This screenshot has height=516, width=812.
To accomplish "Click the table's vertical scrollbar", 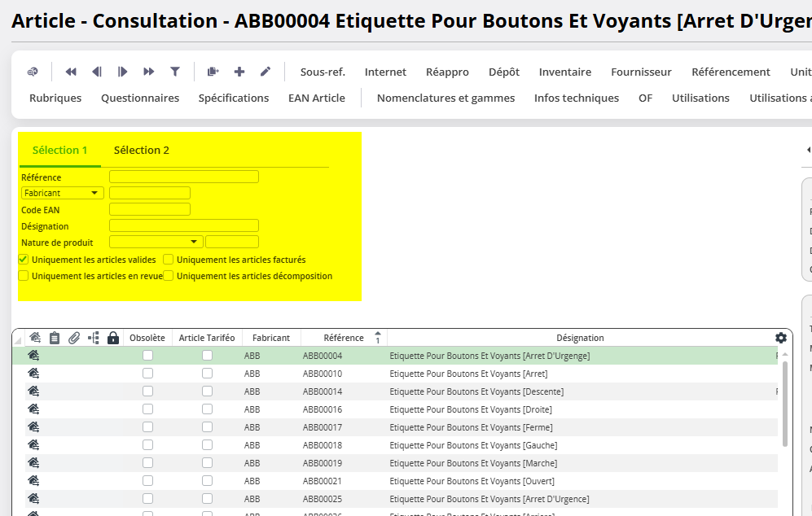I will tap(784, 404).
